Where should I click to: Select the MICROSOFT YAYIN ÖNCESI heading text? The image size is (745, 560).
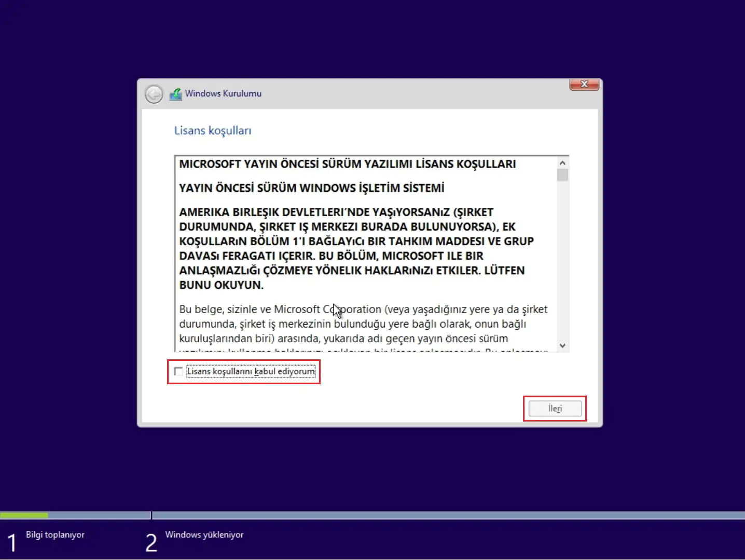[x=347, y=164]
